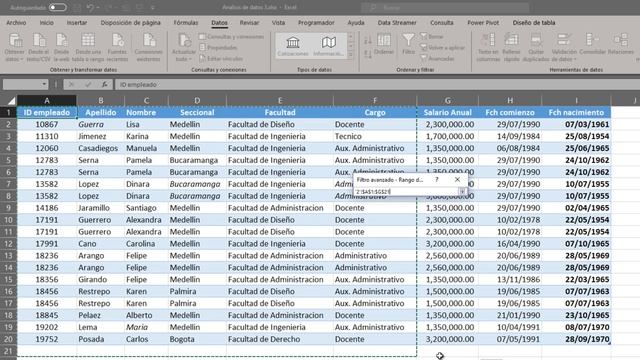The height and width of the screenshot is (360, 640).
Task: Click Relleno rápido
Action: point(511,48)
